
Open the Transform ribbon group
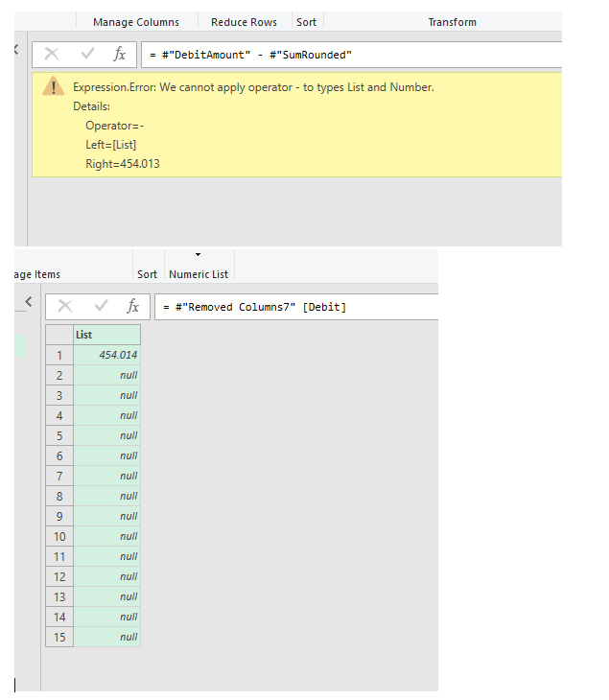pos(453,22)
